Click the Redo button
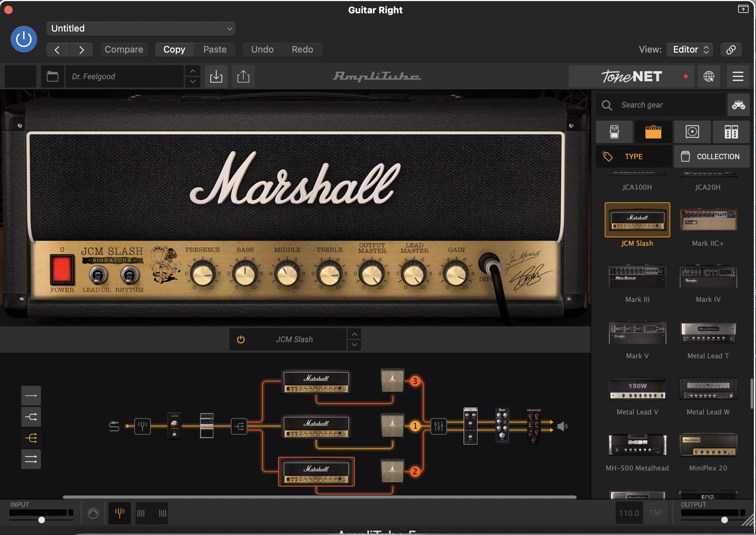The image size is (756, 535). 302,49
